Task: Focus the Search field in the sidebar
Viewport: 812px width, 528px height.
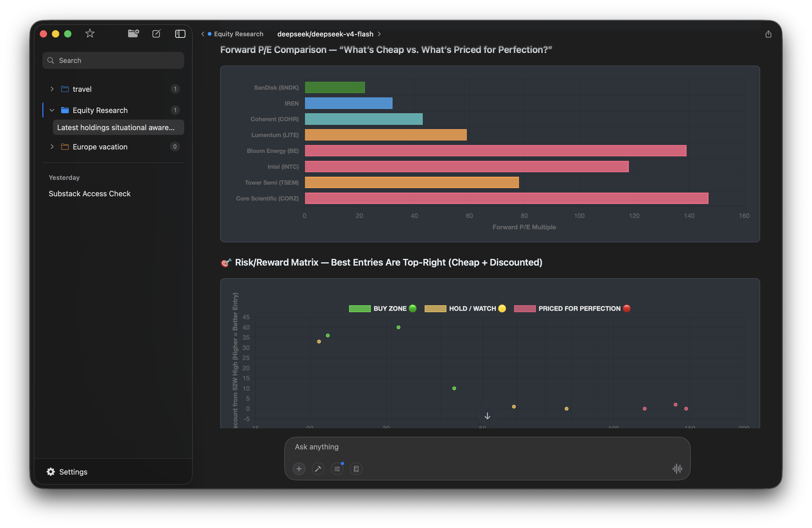Action: click(113, 60)
